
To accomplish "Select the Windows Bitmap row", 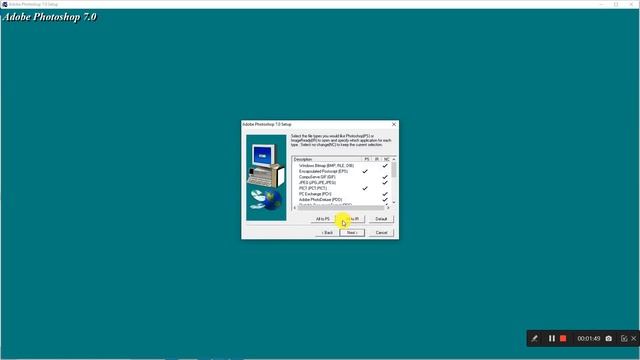I will [x=341, y=166].
